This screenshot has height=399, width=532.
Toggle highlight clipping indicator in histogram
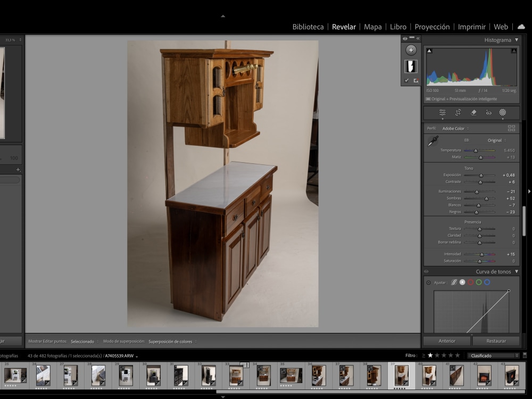click(514, 51)
